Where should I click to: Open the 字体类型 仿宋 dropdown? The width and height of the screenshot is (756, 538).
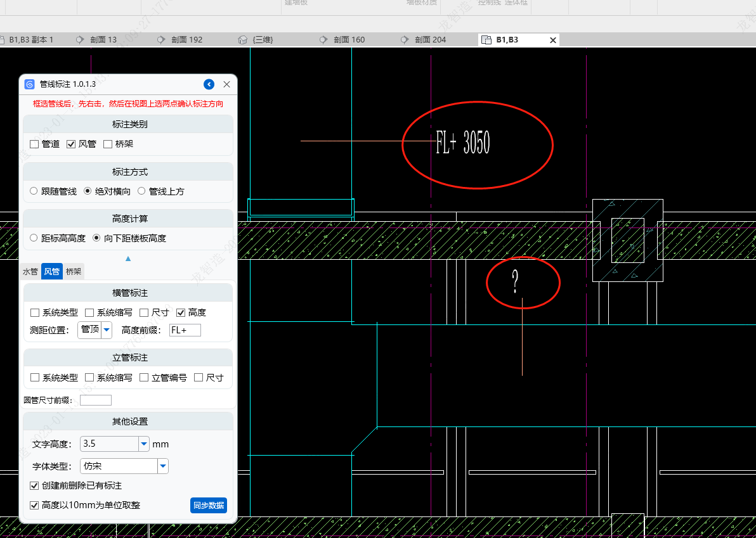[163, 466]
